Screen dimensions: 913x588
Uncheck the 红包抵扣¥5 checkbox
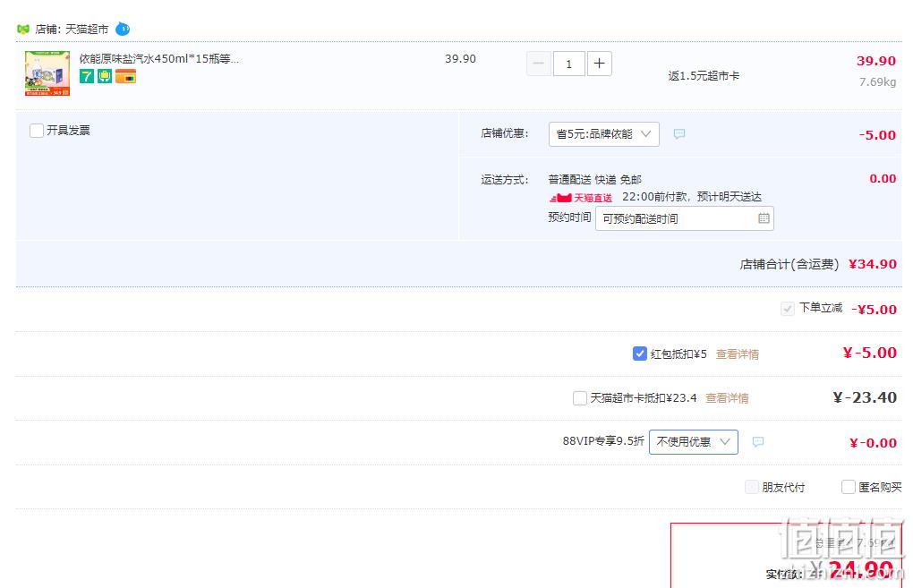(639, 354)
